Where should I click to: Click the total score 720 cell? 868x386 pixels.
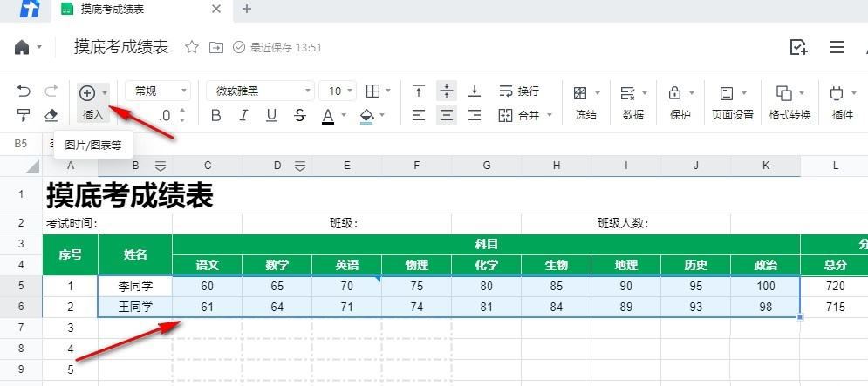[834, 287]
